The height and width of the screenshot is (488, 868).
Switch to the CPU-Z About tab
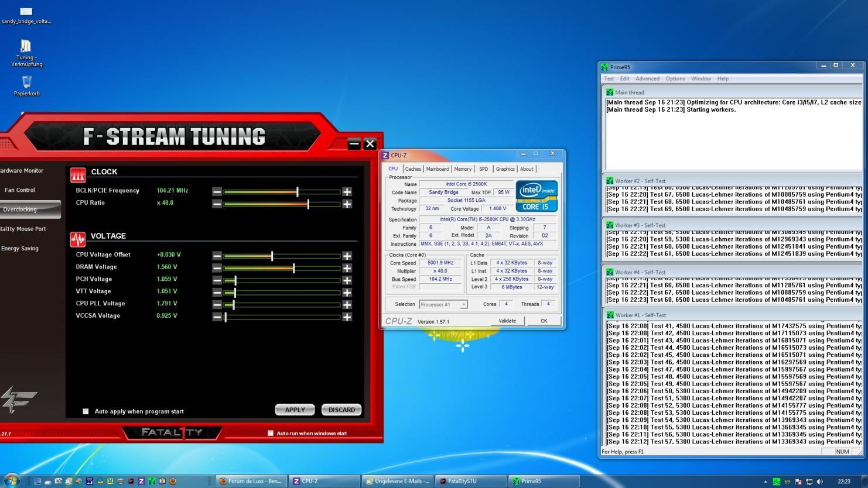click(x=527, y=169)
